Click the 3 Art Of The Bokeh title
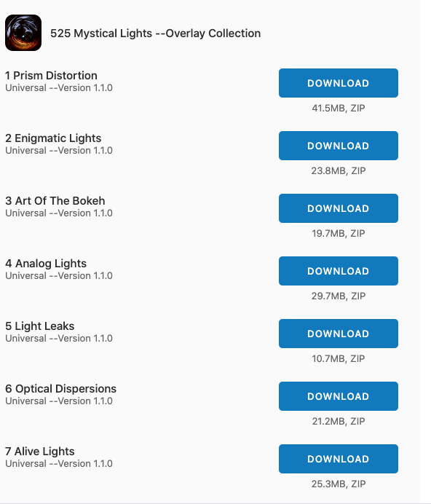The height and width of the screenshot is (504, 431). [x=55, y=201]
